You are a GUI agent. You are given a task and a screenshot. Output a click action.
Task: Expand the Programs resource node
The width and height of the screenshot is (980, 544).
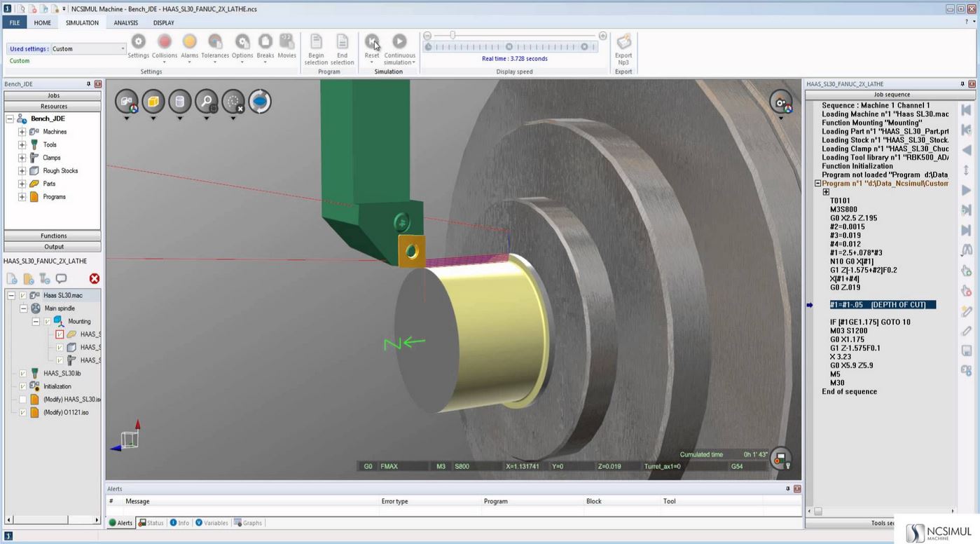(22, 196)
